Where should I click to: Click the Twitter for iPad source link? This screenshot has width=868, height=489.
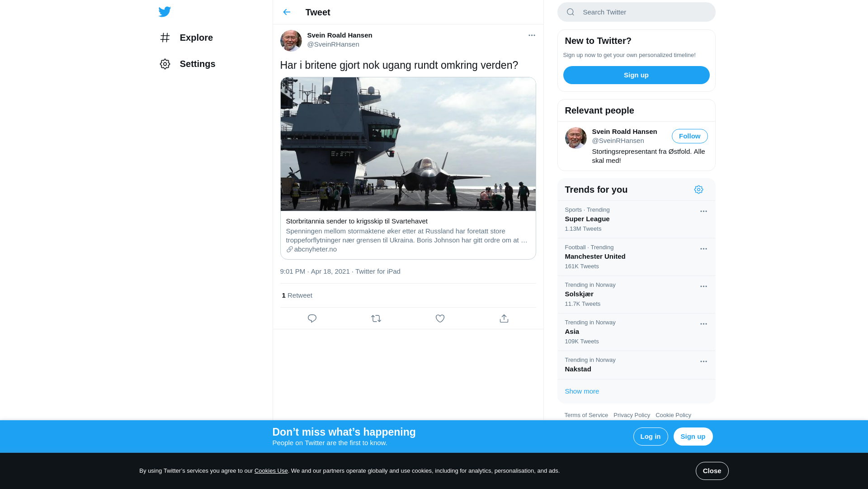[378, 271]
